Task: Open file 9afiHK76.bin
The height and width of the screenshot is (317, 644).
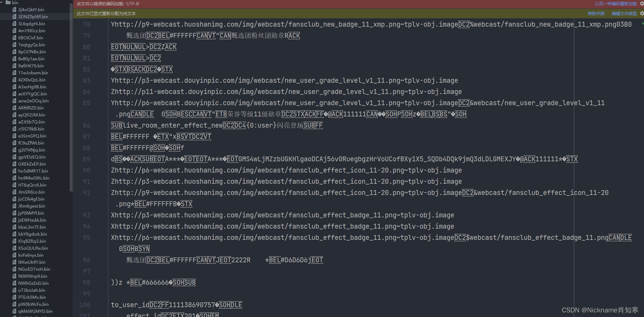Action: [x=31, y=66]
